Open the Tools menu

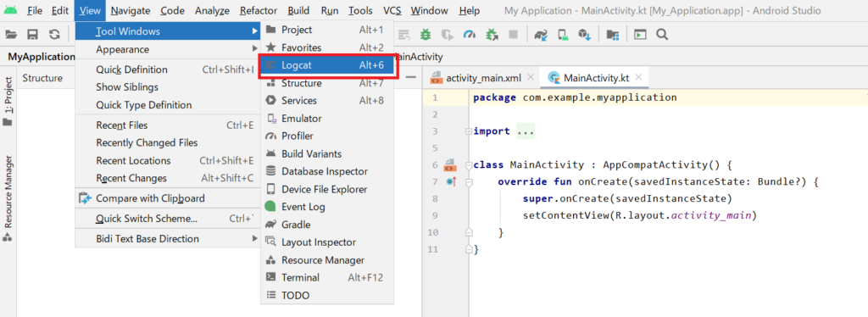360,10
